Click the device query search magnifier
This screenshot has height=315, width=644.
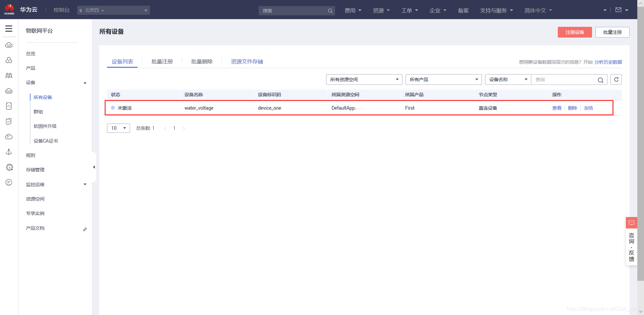click(600, 80)
